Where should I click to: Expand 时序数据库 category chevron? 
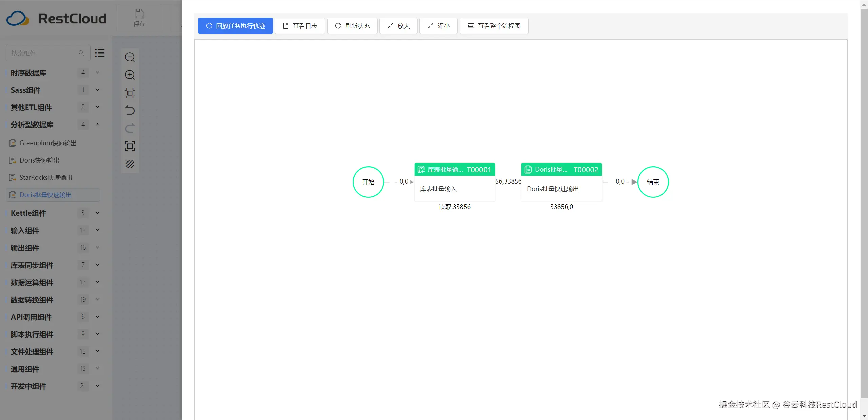tap(97, 72)
